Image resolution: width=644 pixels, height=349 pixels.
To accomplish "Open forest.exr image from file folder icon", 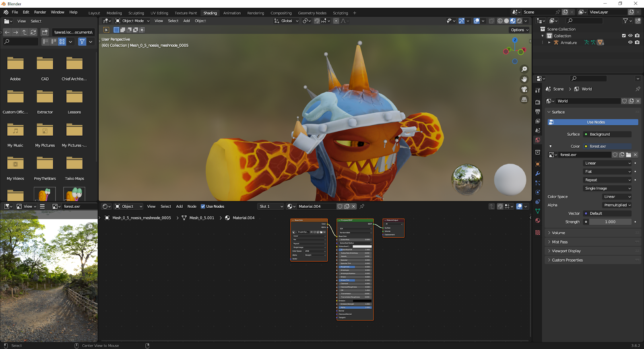I will [x=628, y=155].
